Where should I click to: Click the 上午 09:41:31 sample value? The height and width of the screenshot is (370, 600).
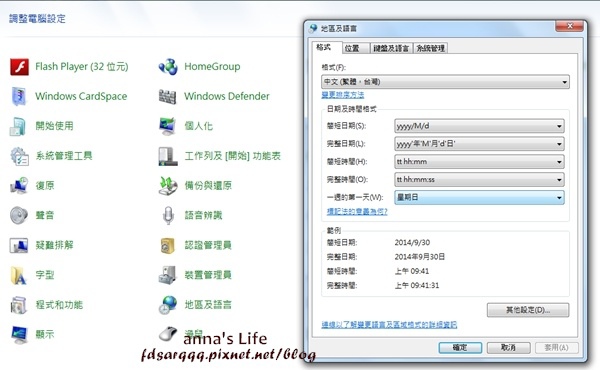(417, 285)
